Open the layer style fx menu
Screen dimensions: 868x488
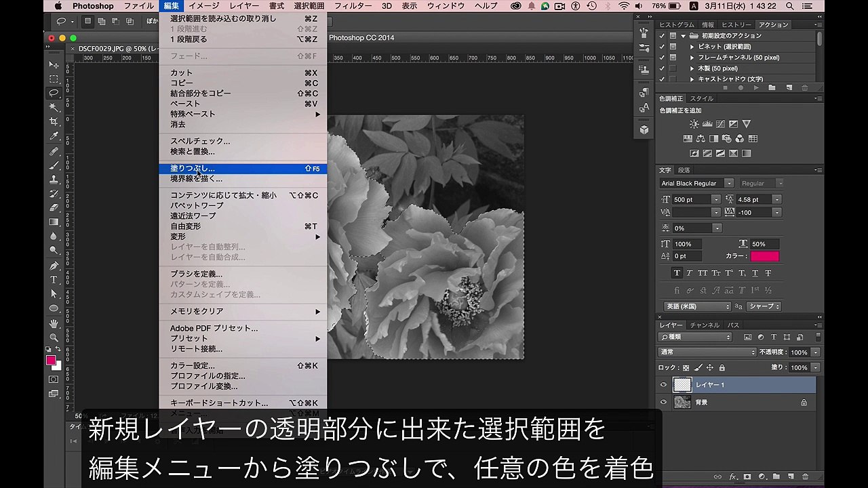pos(733,476)
